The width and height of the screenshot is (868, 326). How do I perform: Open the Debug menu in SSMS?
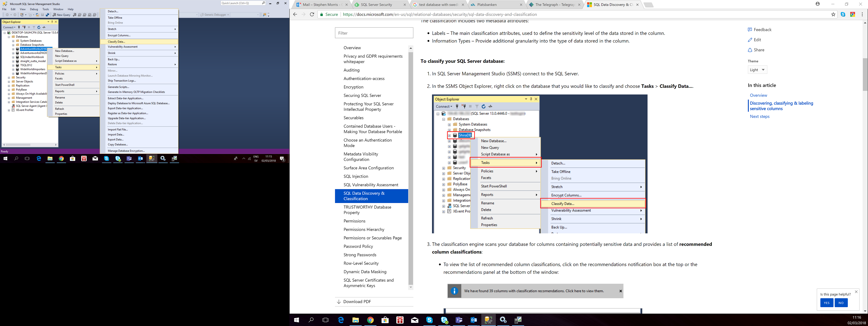(34, 9)
